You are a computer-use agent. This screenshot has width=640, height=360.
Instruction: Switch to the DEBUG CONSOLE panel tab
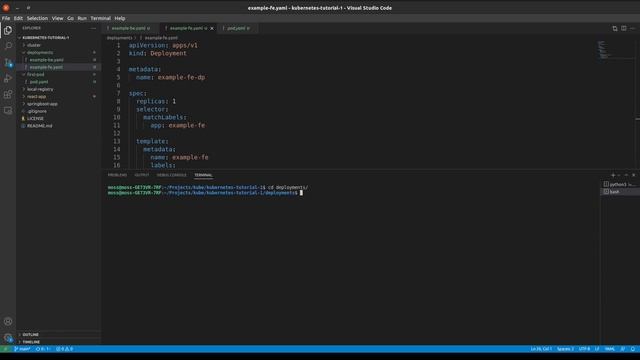point(171,175)
